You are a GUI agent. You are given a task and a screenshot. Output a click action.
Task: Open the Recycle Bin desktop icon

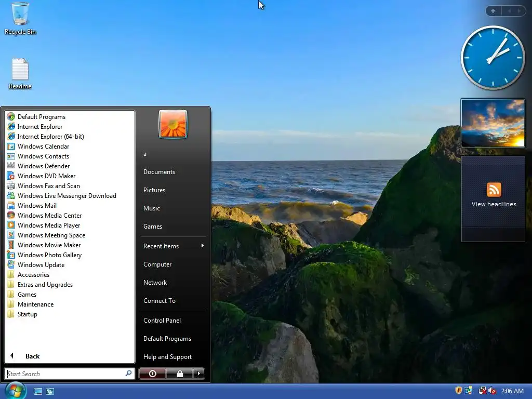[x=20, y=19]
